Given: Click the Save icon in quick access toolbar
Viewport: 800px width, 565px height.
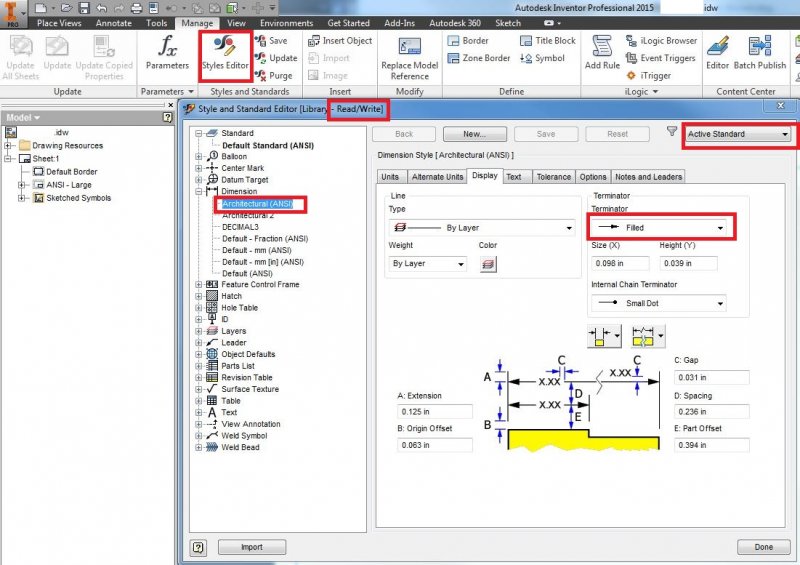Looking at the screenshot, I should pos(84,8).
